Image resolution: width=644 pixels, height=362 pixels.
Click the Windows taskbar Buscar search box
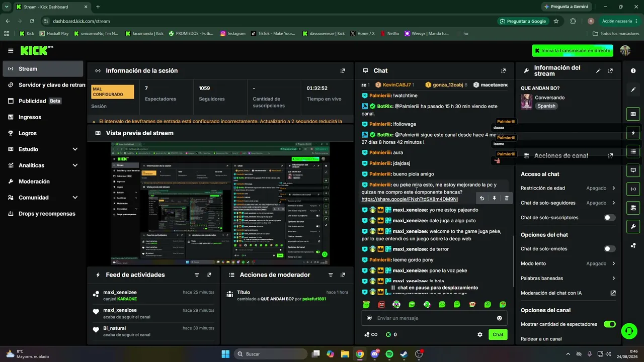pos(270,354)
